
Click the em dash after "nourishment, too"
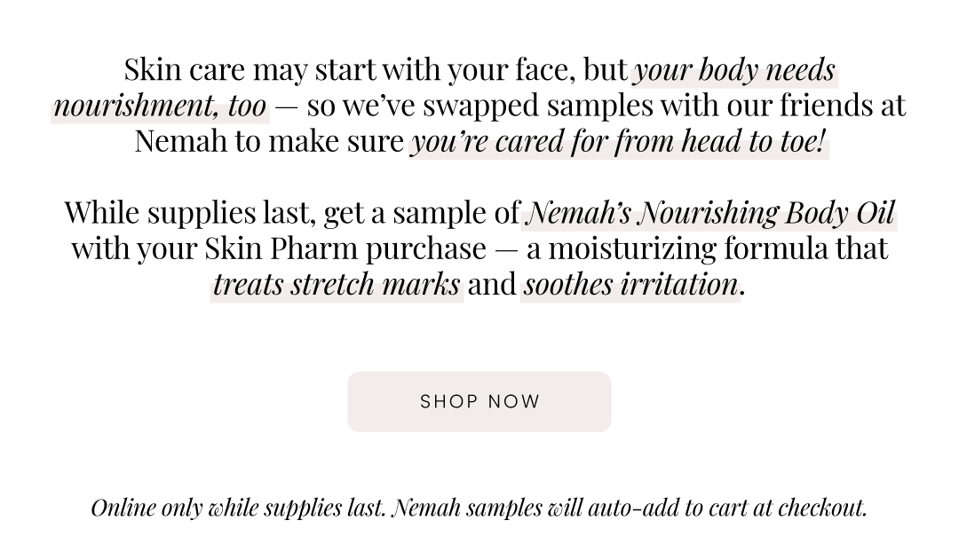[286, 107]
